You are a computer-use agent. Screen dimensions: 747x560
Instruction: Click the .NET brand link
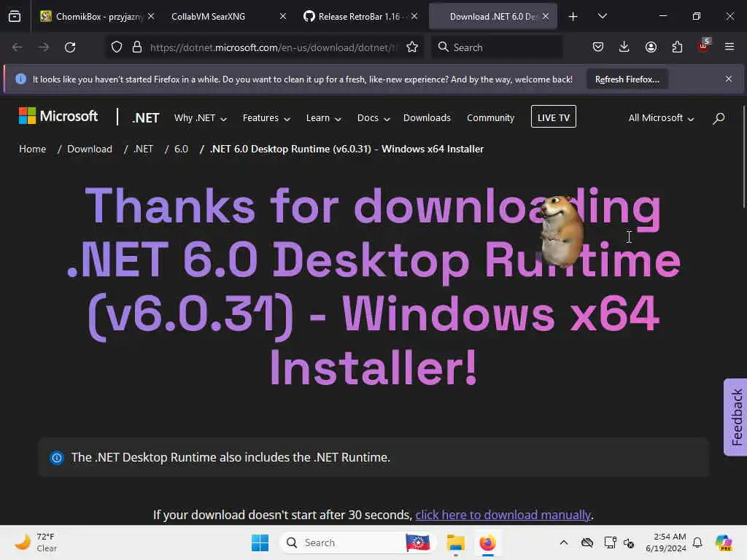click(x=146, y=117)
